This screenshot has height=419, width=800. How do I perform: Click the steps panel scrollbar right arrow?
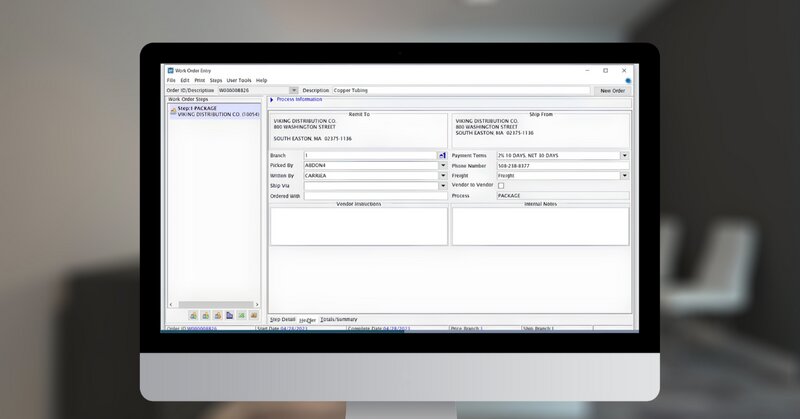coord(257,305)
